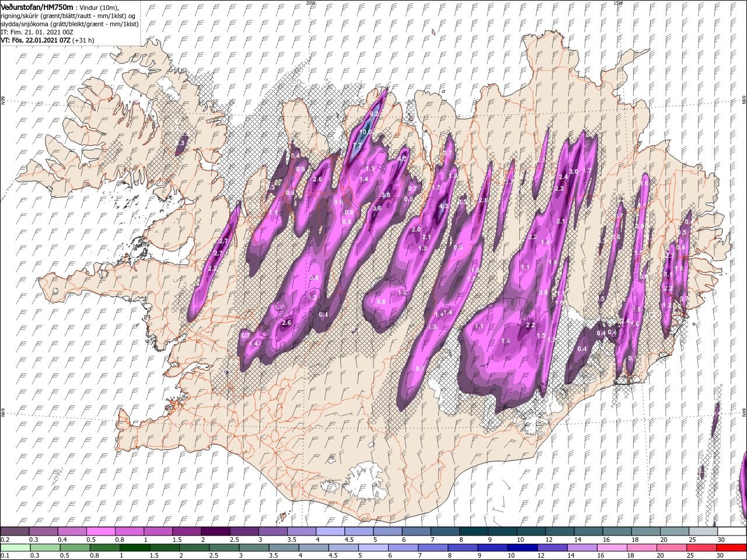Click the 0.2 label under the snow scale

[5, 540]
